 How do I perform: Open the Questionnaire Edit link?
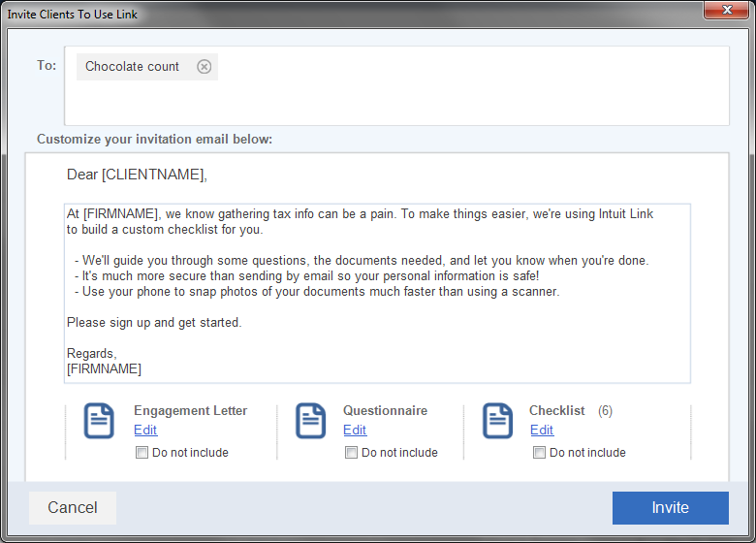[355, 430]
